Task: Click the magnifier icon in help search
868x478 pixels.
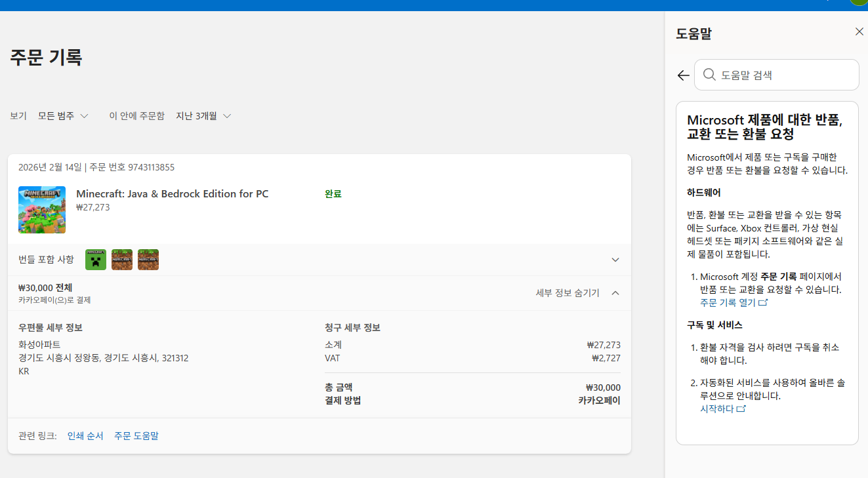Action: pyautogui.click(x=709, y=75)
